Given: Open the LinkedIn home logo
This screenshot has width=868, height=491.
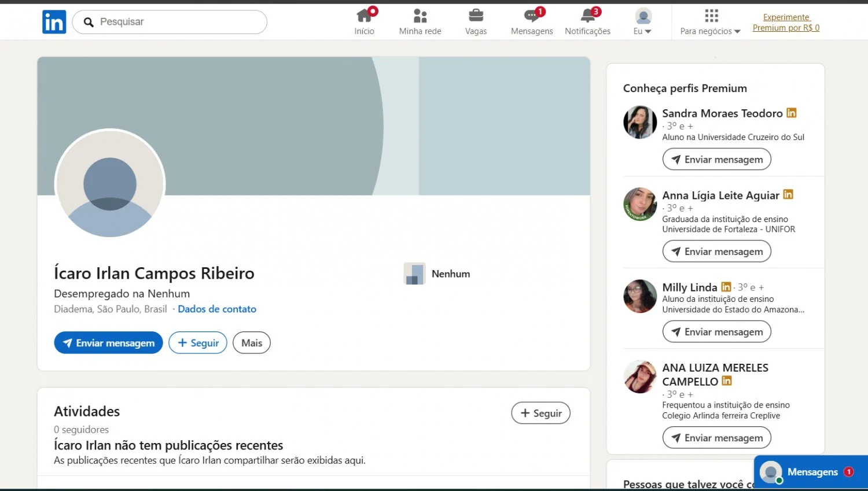Looking at the screenshot, I should 54,22.
